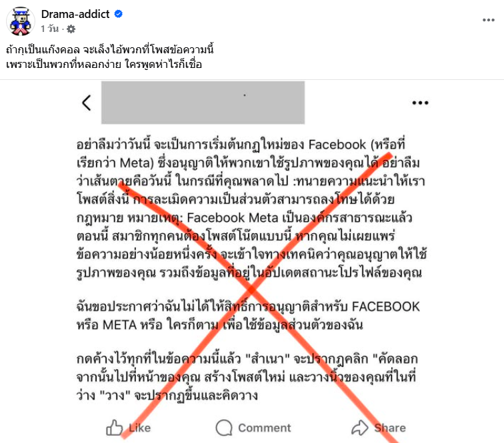Click the Like thumbs-up icon
Screen dimensions: 504x443
(x=115, y=428)
